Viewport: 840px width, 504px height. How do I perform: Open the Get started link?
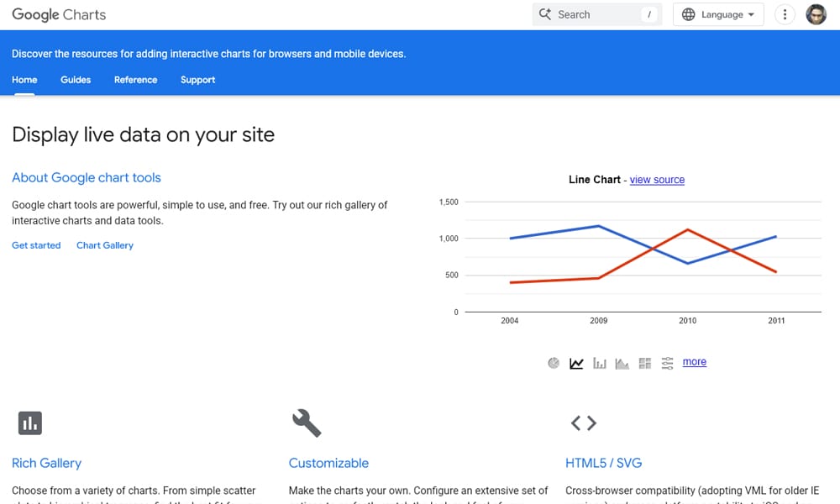tap(36, 244)
